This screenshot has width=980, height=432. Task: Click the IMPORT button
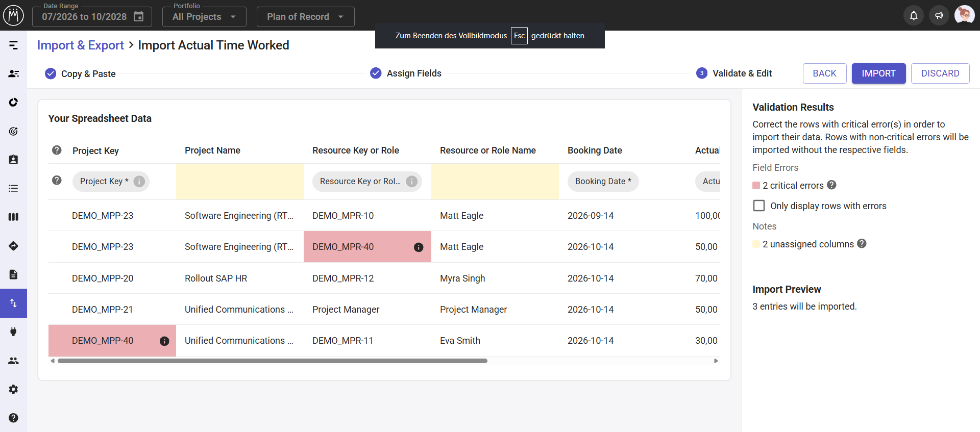click(878, 73)
